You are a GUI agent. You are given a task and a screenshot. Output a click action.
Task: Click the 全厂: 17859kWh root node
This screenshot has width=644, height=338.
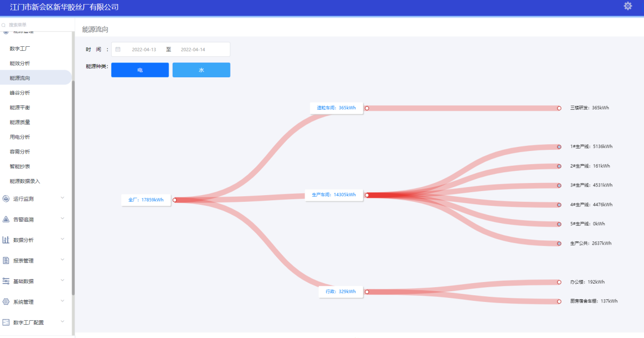pos(146,200)
